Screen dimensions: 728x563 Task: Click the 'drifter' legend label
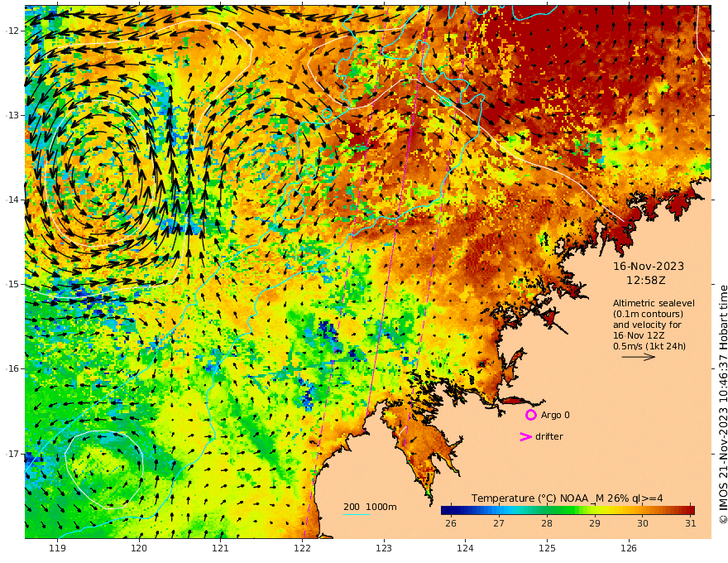(x=549, y=436)
